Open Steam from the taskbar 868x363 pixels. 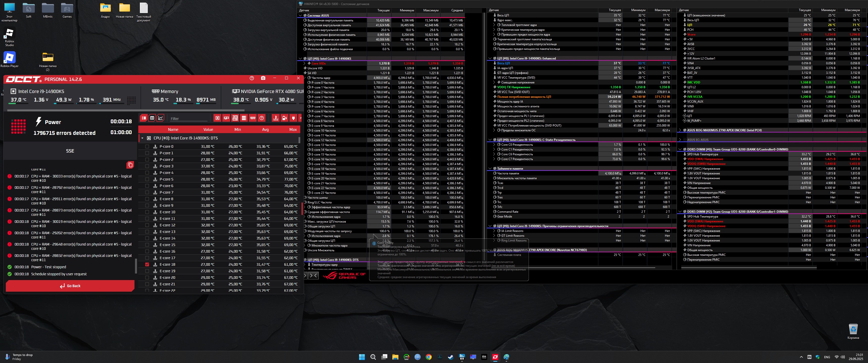[450, 357]
